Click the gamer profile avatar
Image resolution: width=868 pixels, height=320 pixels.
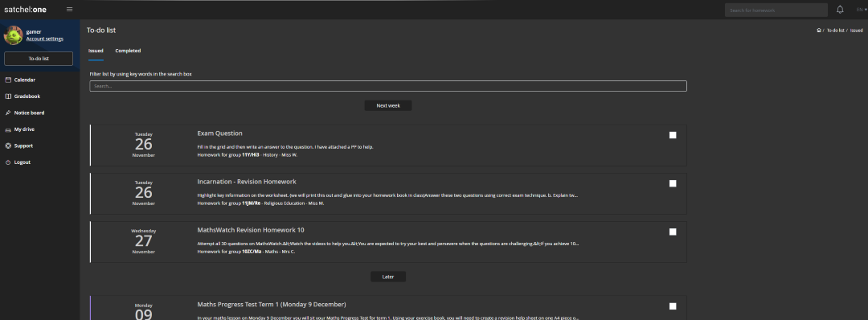pos(14,35)
